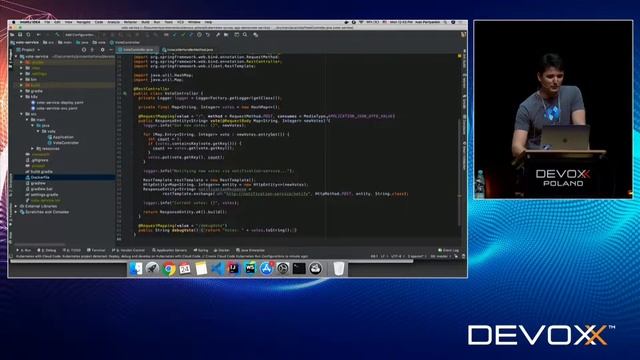
Task: Open Trash from the Dock
Action: tap(338, 269)
